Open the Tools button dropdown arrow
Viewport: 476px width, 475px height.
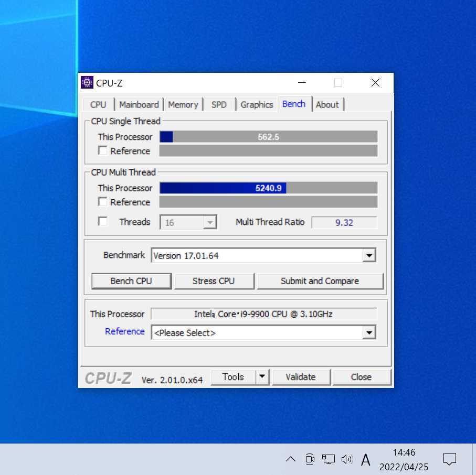pos(262,377)
